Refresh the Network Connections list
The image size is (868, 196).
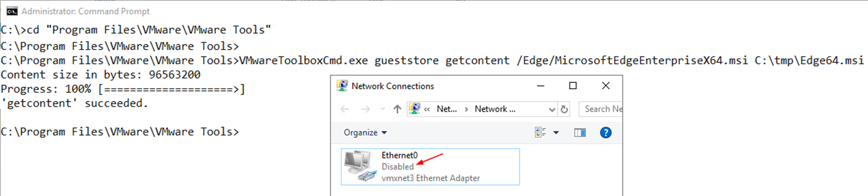[x=564, y=109]
